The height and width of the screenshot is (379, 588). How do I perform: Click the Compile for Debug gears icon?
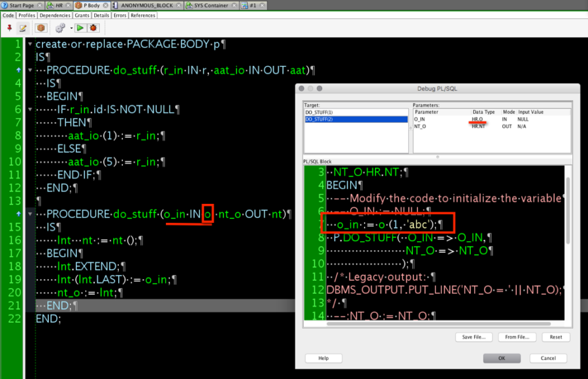pyautogui.click(x=60, y=28)
